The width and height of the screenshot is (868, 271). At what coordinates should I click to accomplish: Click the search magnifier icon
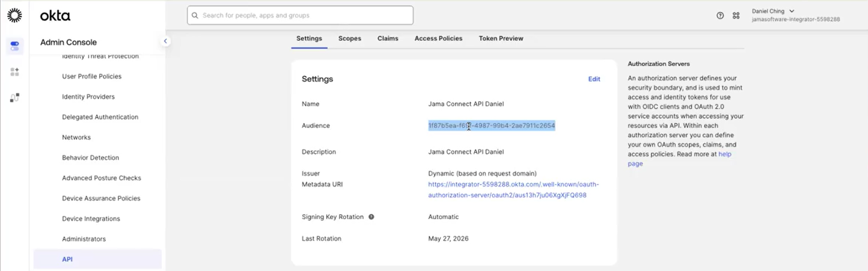pos(195,15)
